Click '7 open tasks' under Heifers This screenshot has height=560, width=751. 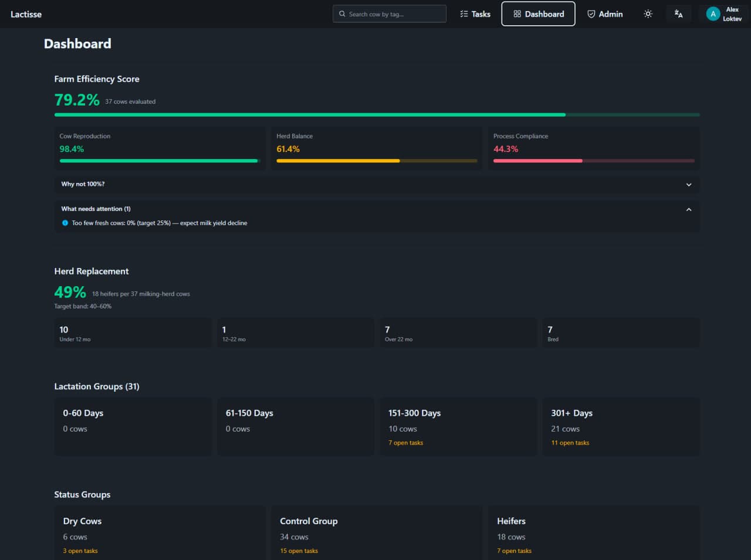(x=514, y=551)
